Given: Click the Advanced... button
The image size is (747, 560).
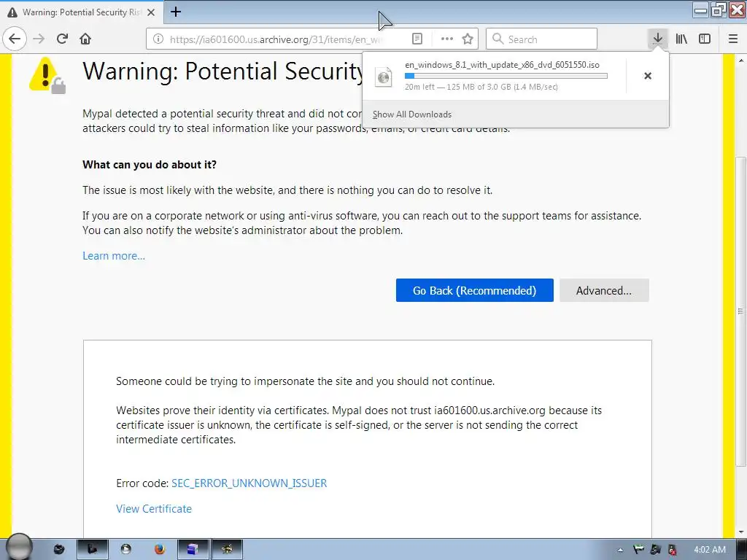Looking at the screenshot, I should point(604,290).
